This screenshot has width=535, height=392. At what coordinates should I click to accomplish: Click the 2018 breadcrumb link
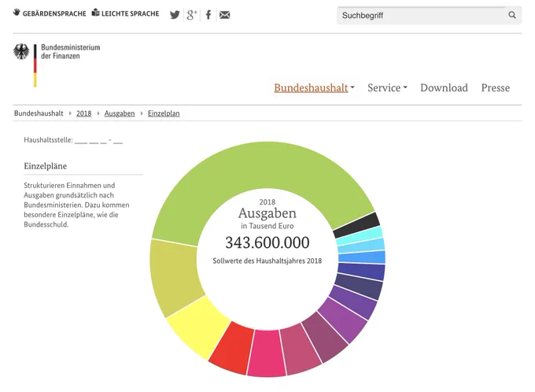point(84,113)
